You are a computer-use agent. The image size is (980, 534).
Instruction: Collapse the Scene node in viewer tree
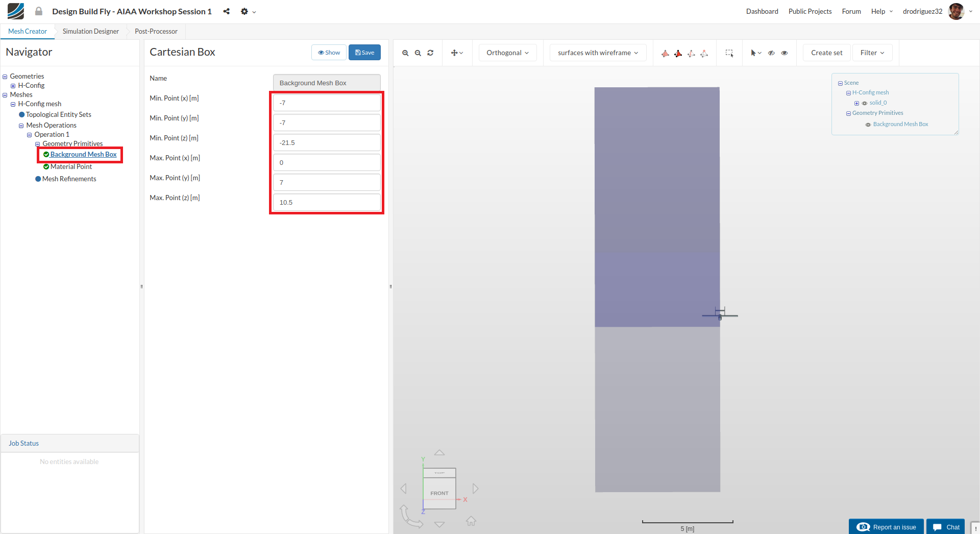840,83
